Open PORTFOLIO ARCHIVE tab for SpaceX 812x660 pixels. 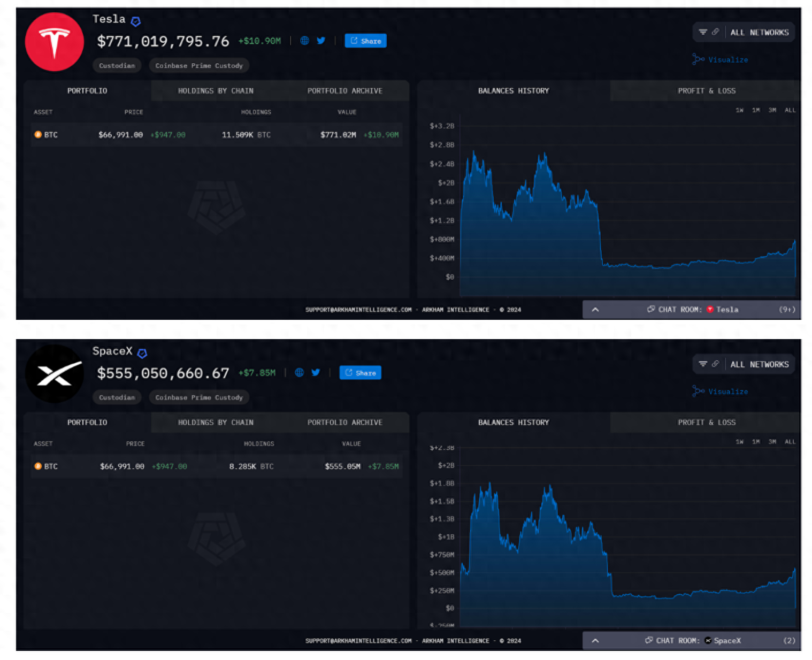tap(345, 423)
